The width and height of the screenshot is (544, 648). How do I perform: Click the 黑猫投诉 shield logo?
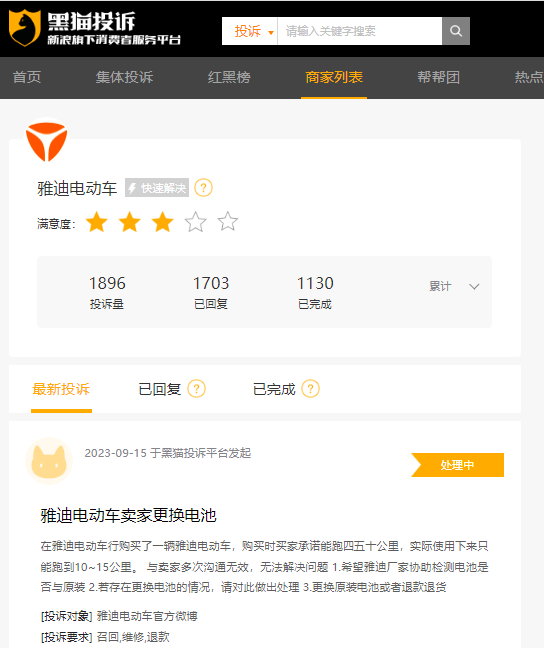[25, 28]
